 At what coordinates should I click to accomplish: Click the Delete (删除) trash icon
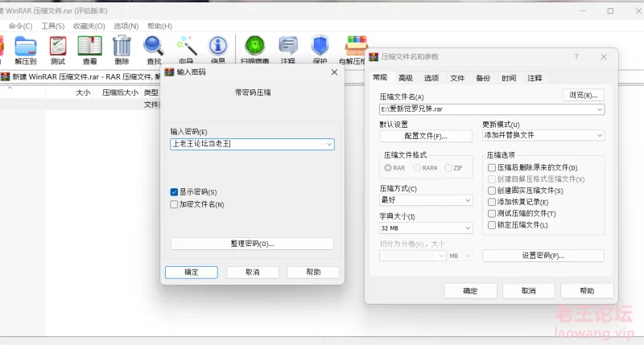(x=122, y=49)
